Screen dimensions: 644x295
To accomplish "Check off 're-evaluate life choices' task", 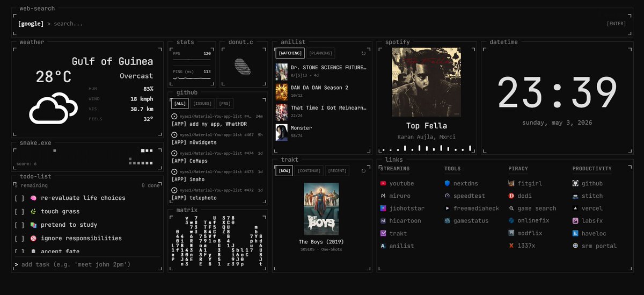I will 19,198.
